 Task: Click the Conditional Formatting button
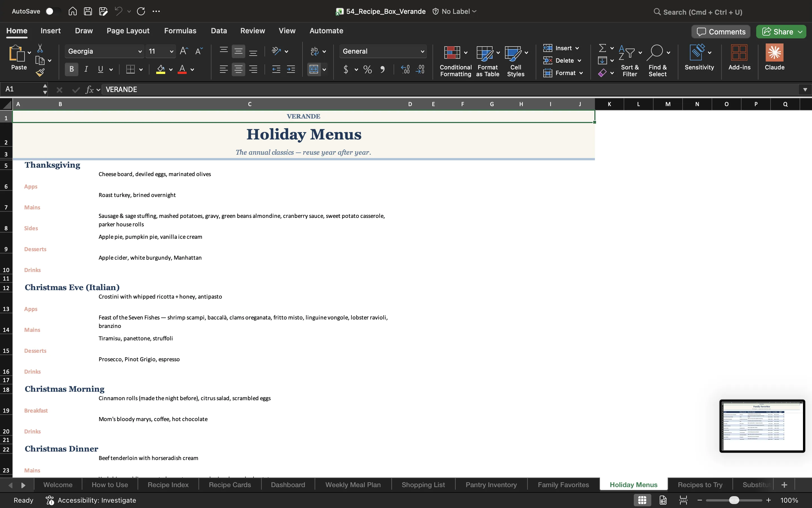455,61
